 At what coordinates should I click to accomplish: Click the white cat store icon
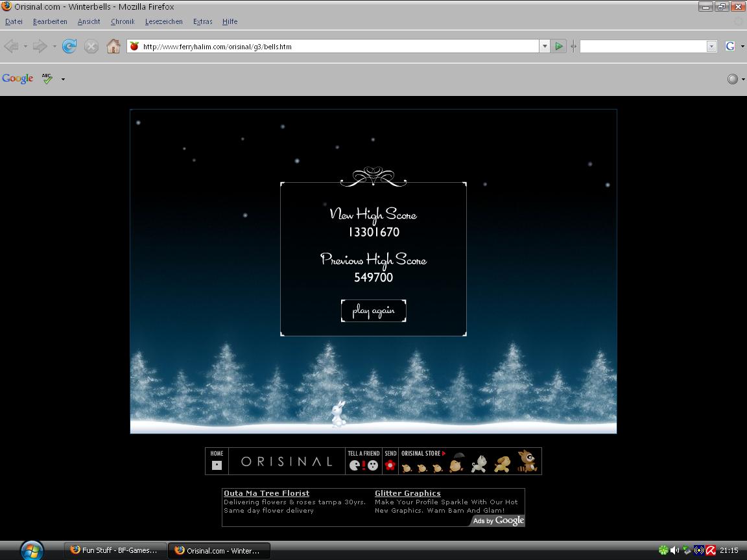click(x=479, y=464)
